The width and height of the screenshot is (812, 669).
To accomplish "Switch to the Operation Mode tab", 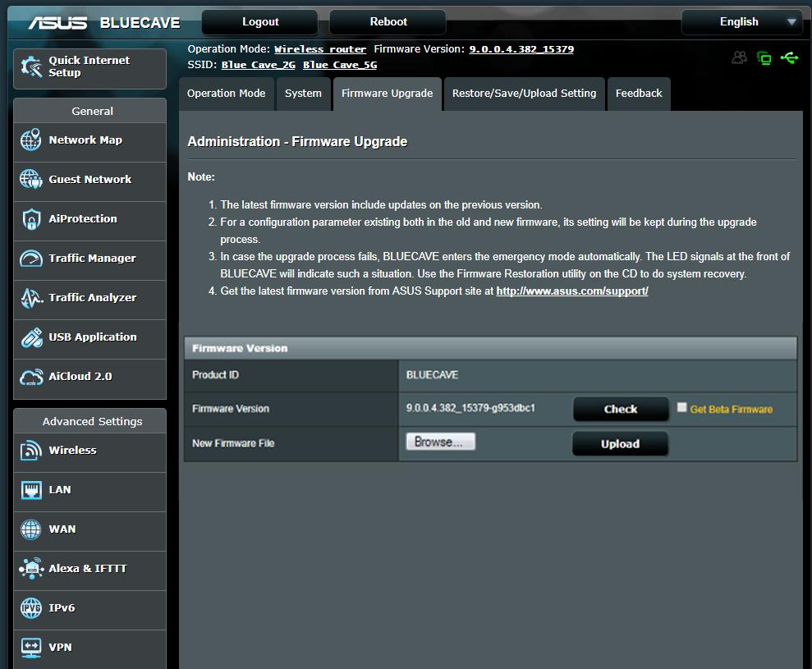I will point(227,94).
